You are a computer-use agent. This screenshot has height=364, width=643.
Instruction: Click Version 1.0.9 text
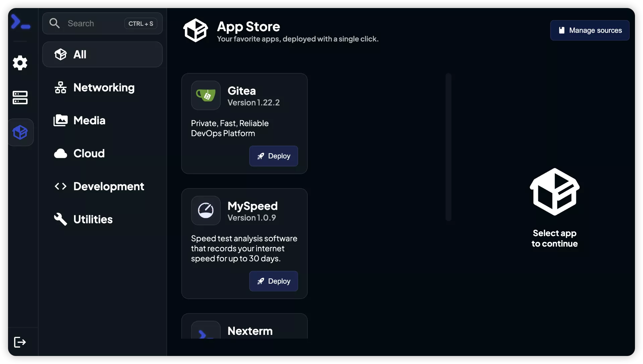click(x=252, y=218)
